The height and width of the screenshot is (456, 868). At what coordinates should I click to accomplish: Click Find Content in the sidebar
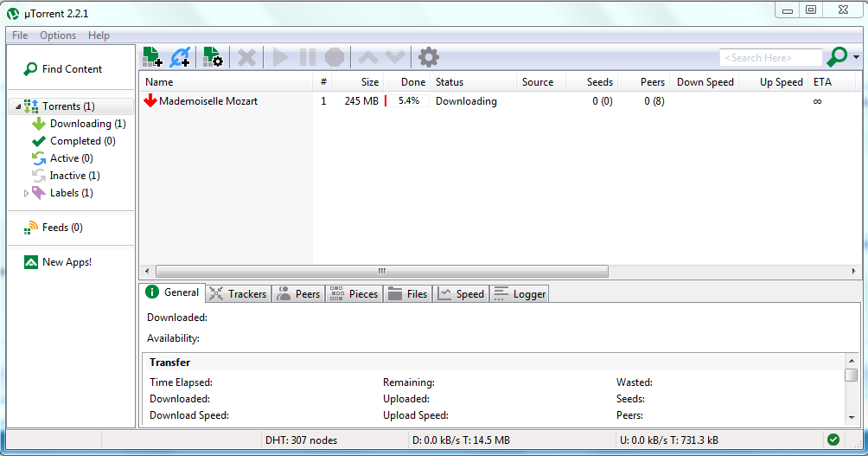63,68
